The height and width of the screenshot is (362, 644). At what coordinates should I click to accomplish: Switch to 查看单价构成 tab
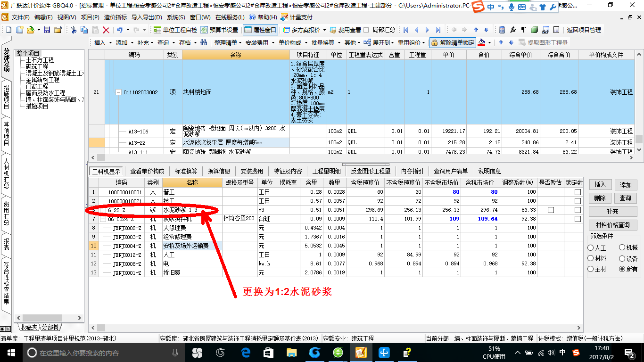coord(148,171)
